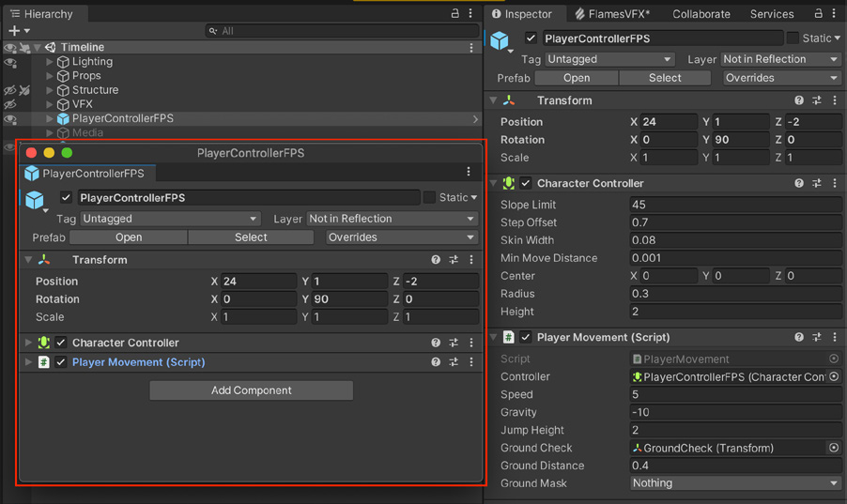Screen dimensions: 847x504
Task: Expand the Props object in Hierarchy
Action: tap(50, 76)
